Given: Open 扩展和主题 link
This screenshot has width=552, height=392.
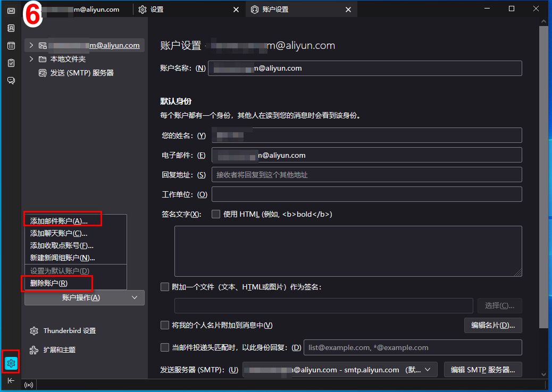Looking at the screenshot, I should 60,350.
